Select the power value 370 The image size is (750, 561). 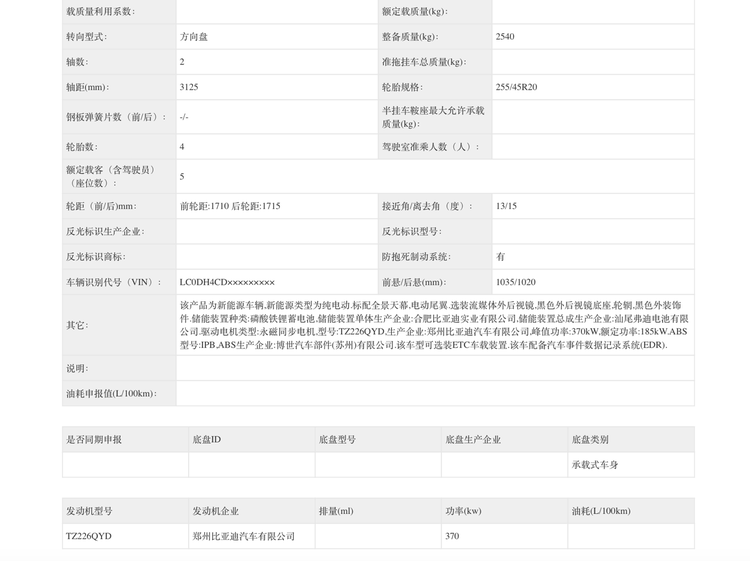point(452,536)
